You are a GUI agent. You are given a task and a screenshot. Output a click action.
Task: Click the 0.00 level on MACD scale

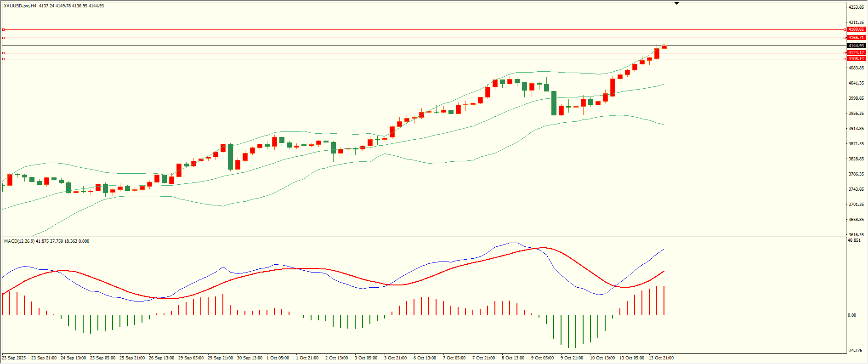(x=852, y=315)
